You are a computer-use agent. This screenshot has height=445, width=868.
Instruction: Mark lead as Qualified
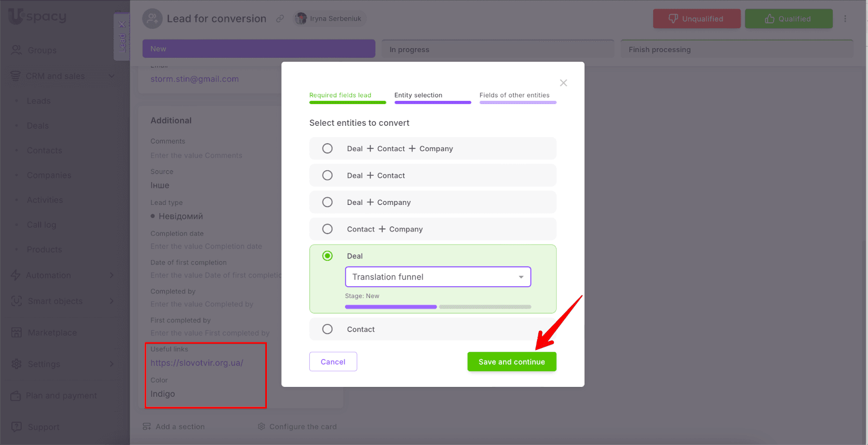tap(788, 18)
